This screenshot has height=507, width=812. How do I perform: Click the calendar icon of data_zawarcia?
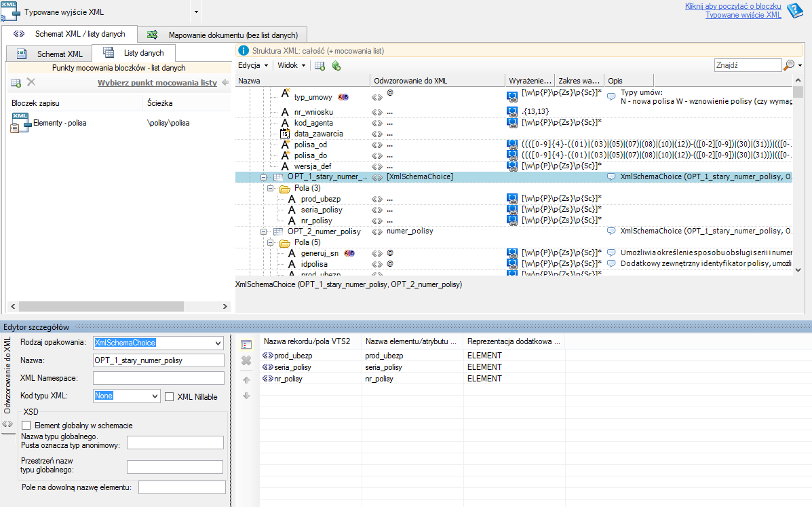[x=285, y=134]
